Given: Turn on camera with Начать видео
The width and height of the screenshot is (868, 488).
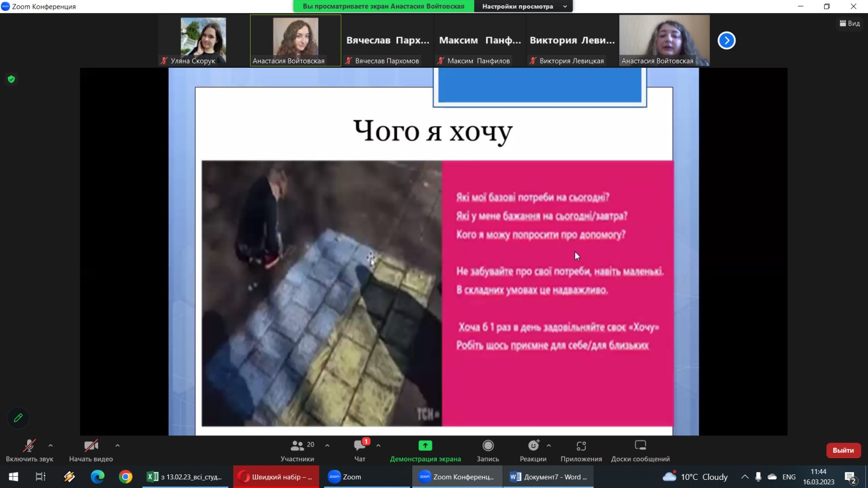Looking at the screenshot, I should tap(91, 446).
